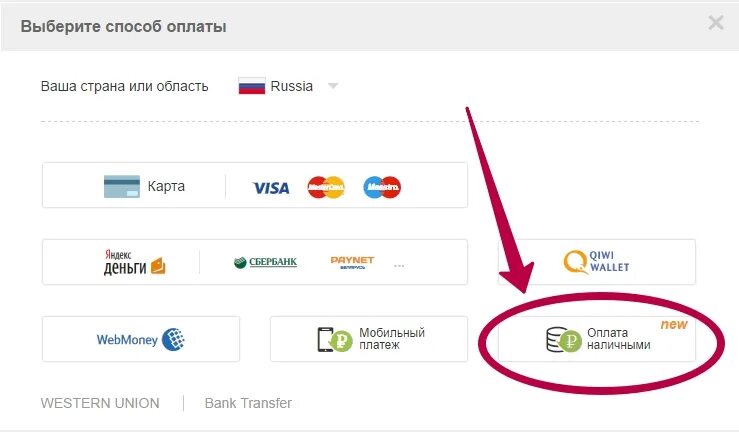
Task: Close the payment method dialog
Action: pyautogui.click(x=716, y=22)
